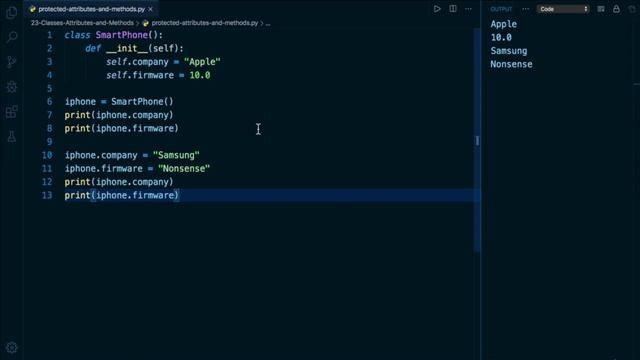640x360 pixels.
Task: Open Output panel more options ellipsis
Action: 525,9
